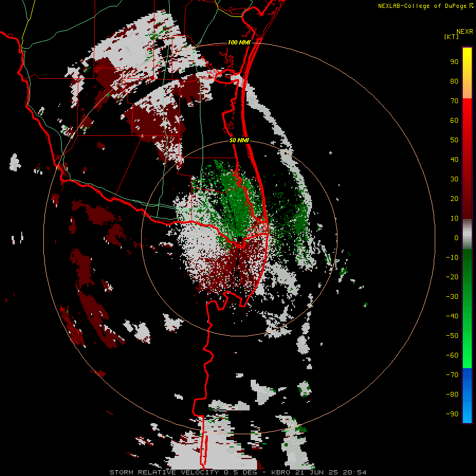
Task: Click the -50 value on the velocity scale
Action: pyautogui.click(x=452, y=336)
